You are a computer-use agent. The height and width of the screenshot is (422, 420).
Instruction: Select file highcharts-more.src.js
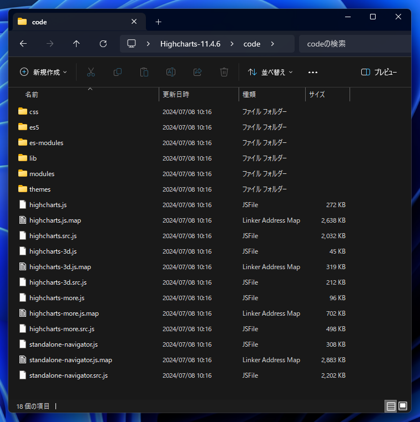point(62,329)
